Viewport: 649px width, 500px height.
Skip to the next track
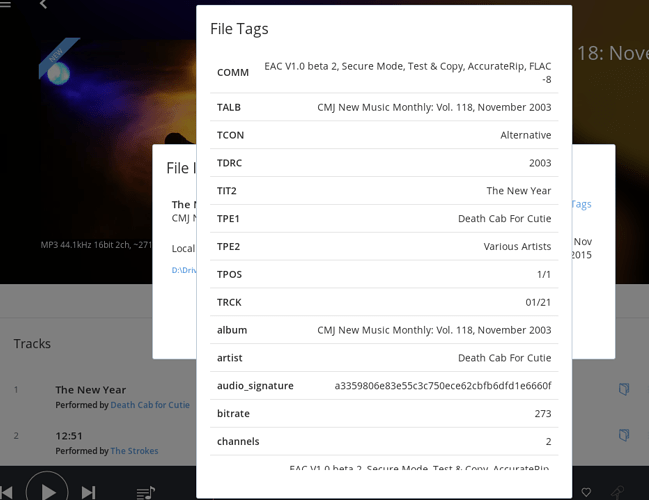click(x=88, y=493)
